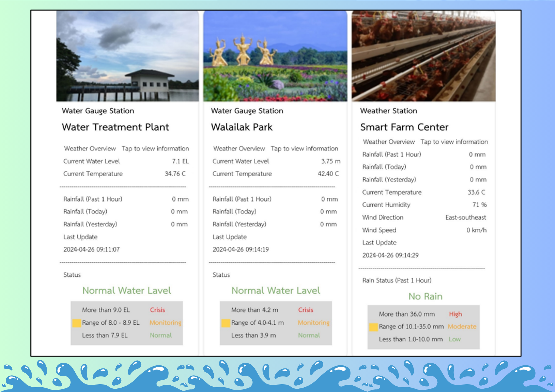555x392 pixels.
Task: Open the Smart Farm Center chicken photo
Action: pos(423,56)
